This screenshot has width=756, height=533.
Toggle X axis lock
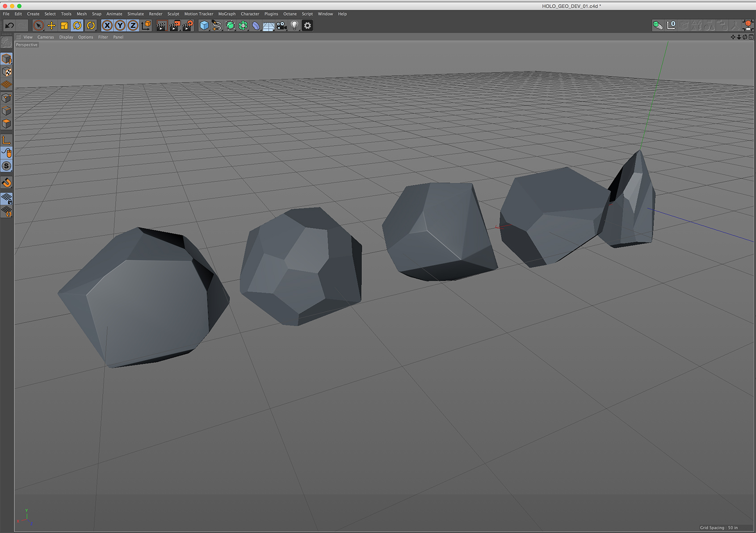pyautogui.click(x=107, y=25)
